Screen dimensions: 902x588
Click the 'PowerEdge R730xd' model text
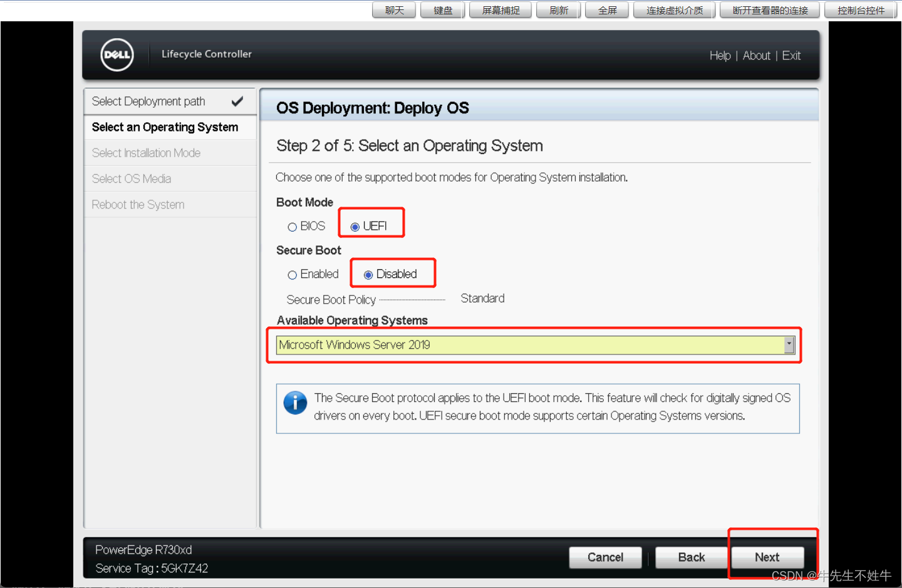[143, 550]
